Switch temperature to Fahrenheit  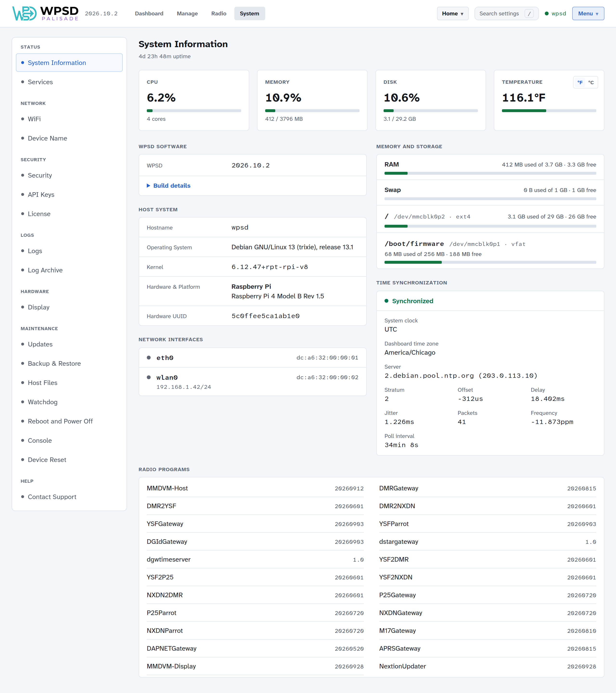(580, 82)
